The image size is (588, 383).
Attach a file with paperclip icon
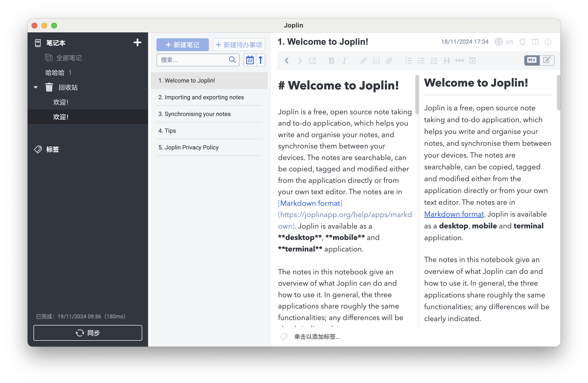point(389,60)
